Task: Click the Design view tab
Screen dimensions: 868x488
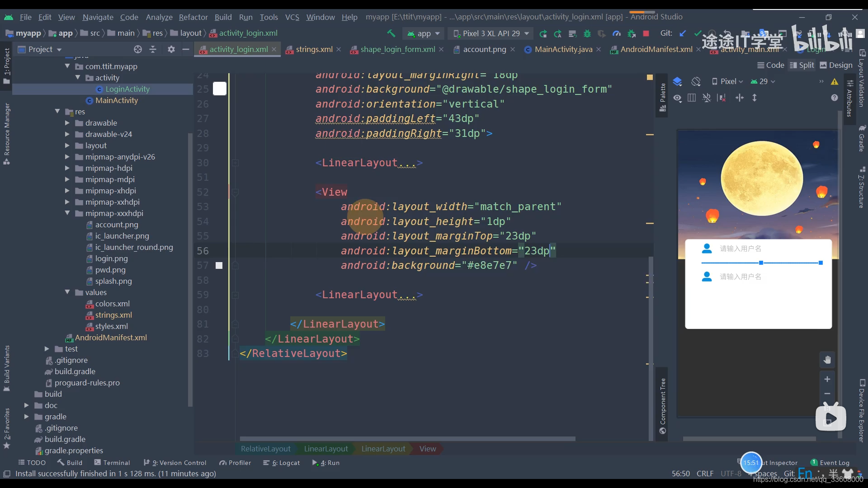Action: click(840, 66)
